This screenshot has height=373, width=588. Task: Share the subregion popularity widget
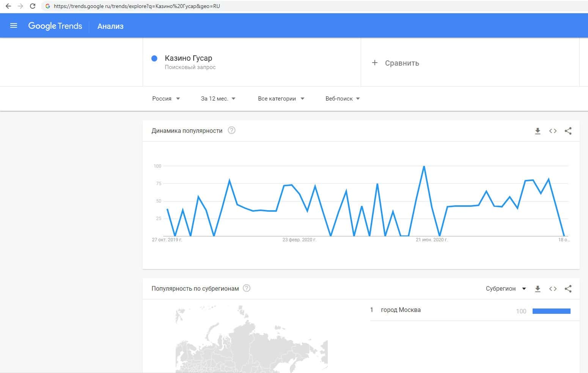(568, 289)
